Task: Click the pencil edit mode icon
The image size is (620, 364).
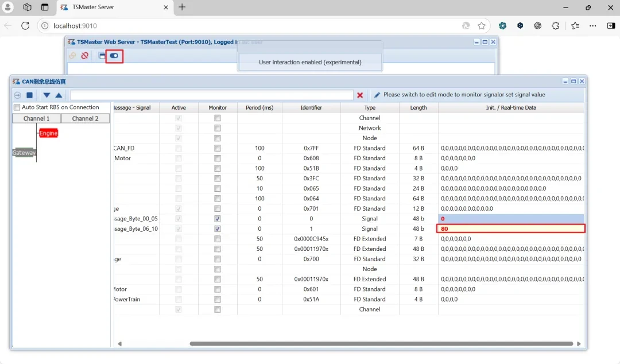Action: pyautogui.click(x=377, y=95)
